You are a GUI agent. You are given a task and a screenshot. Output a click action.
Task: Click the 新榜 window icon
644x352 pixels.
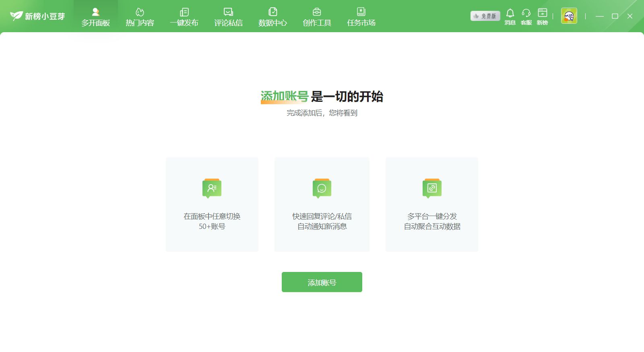[542, 17]
